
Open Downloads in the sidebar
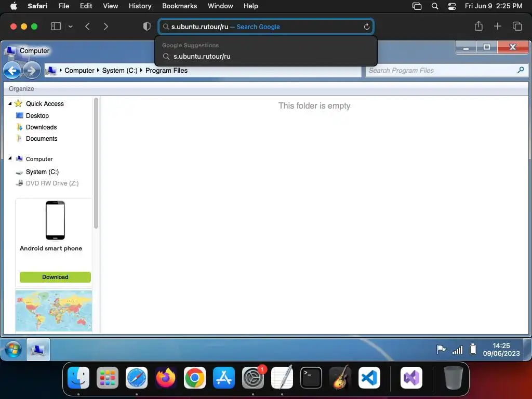click(x=42, y=127)
